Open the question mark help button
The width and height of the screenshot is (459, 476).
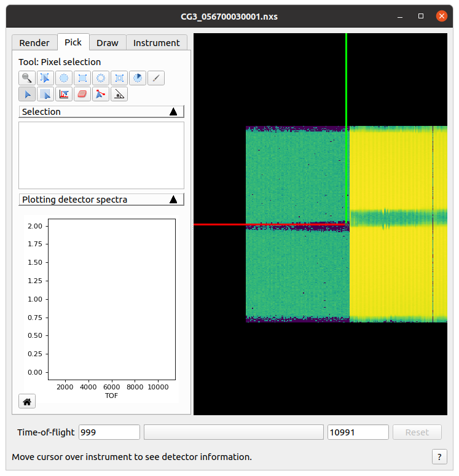439,457
